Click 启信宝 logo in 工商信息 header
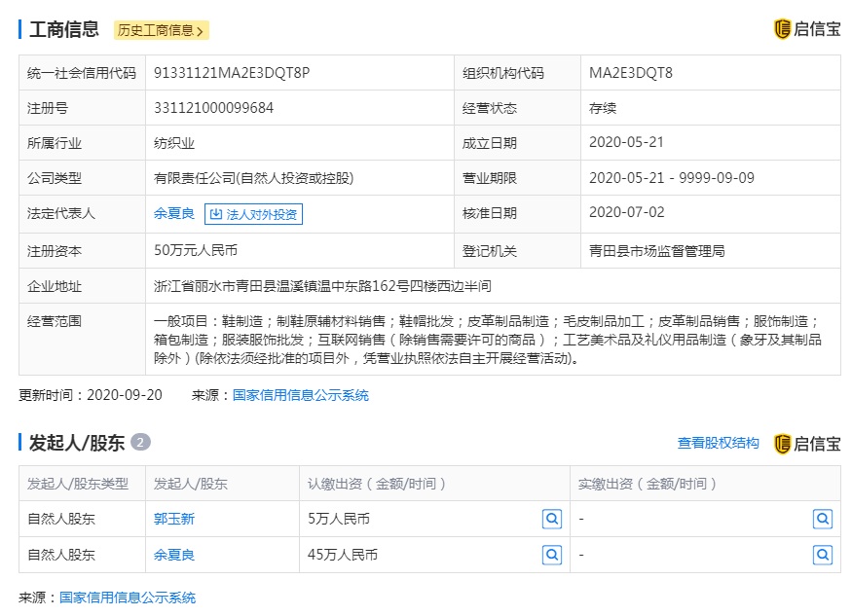The width and height of the screenshot is (852, 616). coord(806,29)
